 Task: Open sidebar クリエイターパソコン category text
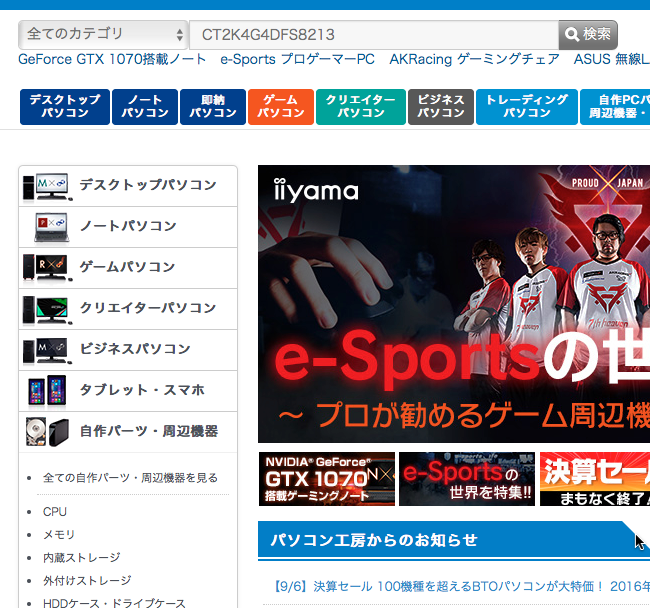point(148,308)
